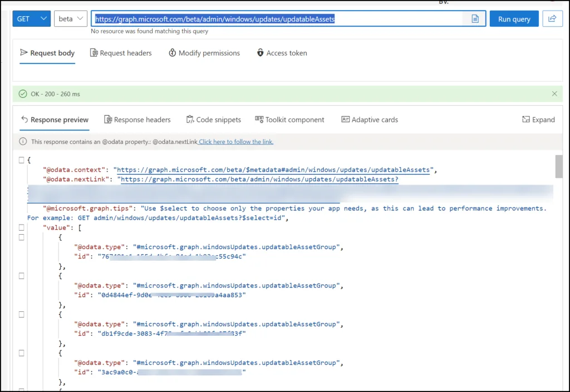The image size is (570, 392).
Task: Open the Modify permissions tab
Action: [x=204, y=53]
